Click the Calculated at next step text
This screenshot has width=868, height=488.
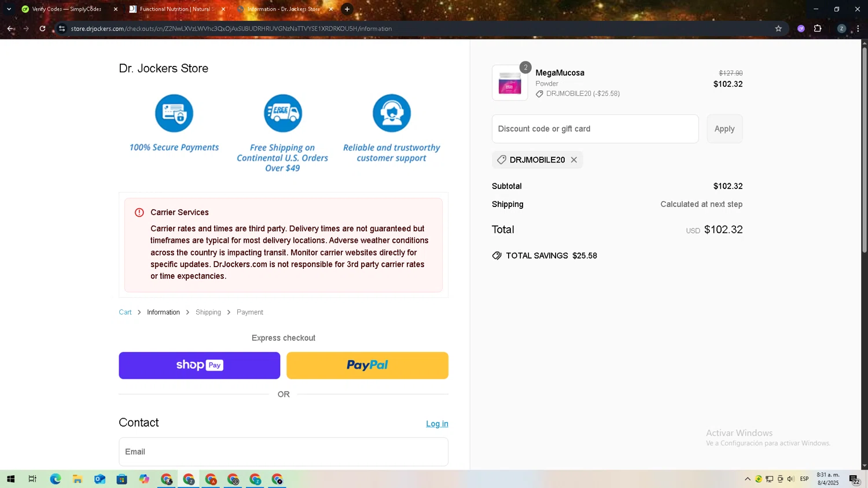click(701, 204)
